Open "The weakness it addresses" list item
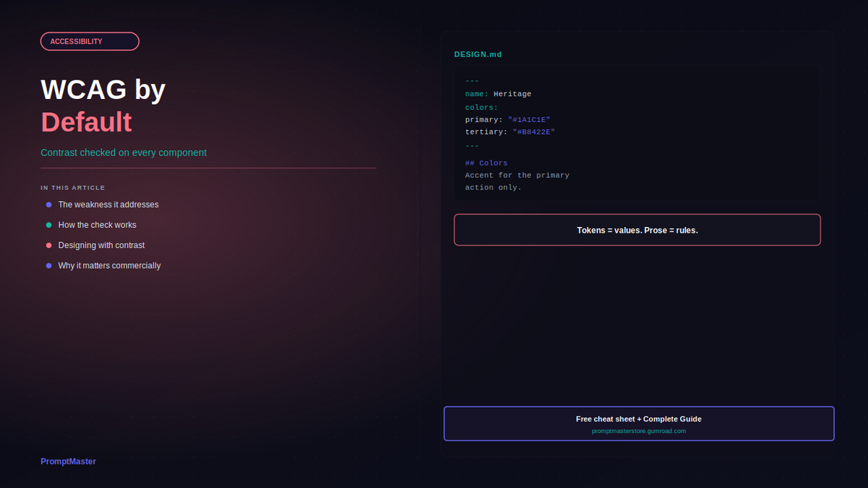 coord(102,205)
